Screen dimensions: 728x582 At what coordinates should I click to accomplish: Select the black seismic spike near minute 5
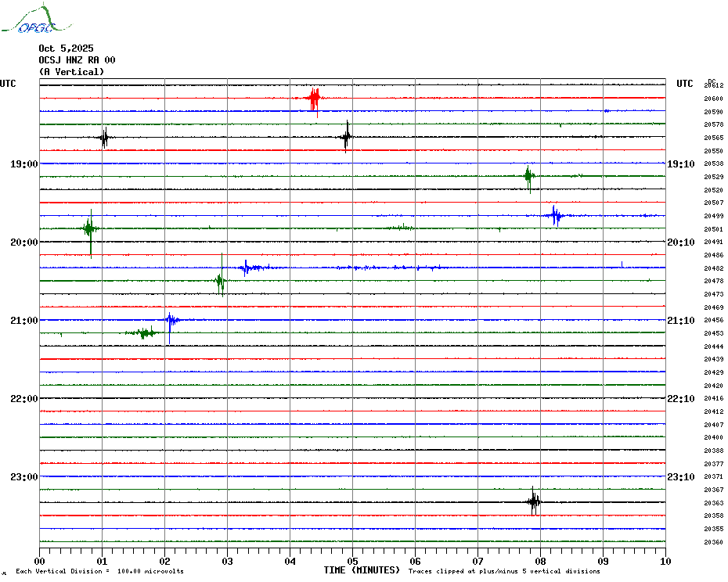click(347, 137)
